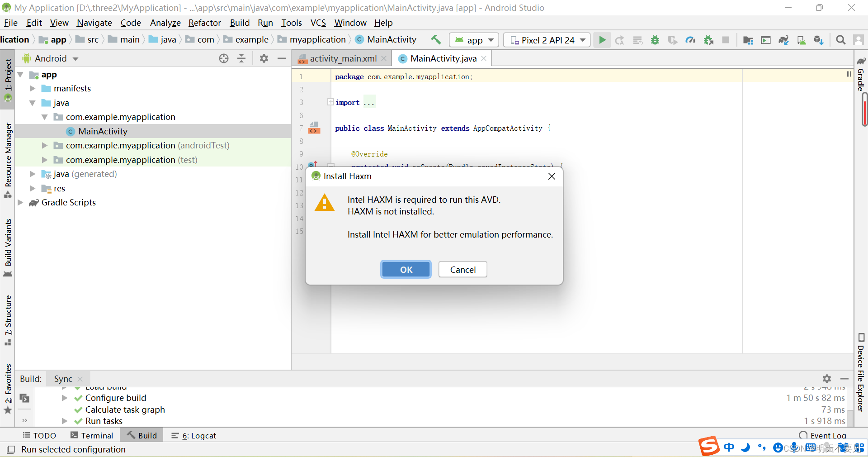Collapse the java folder
868x457 pixels.
(x=32, y=103)
